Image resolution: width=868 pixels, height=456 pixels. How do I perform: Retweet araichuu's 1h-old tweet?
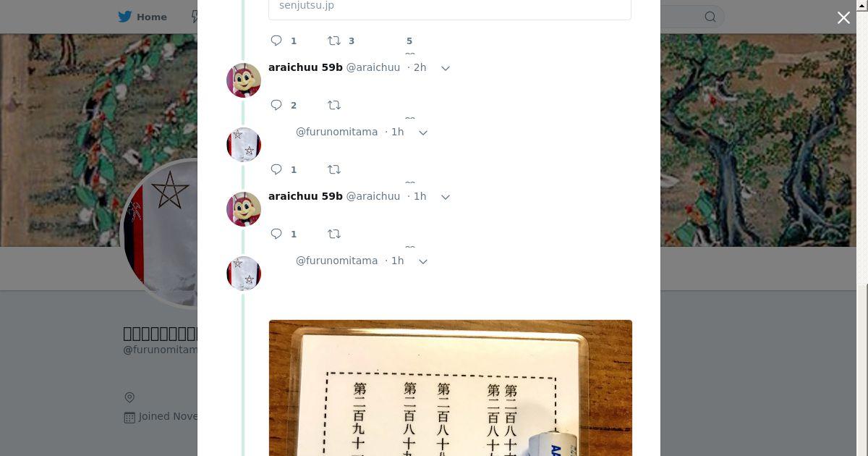click(334, 234)
